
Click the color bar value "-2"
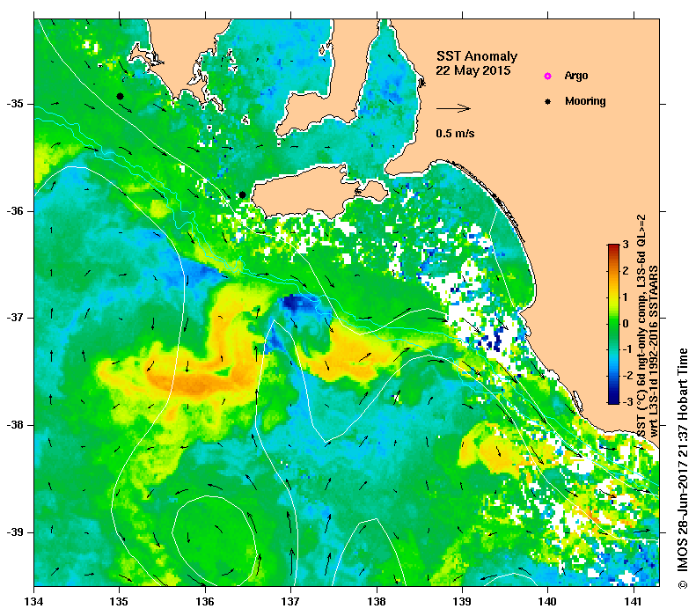point(627,376)
